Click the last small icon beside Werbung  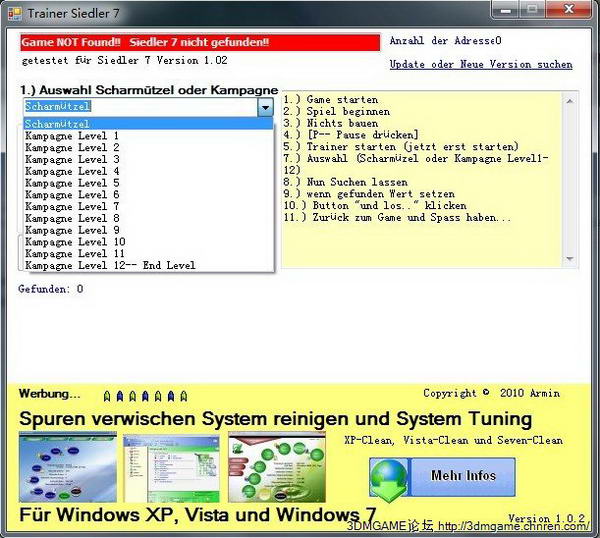(183, 396)
